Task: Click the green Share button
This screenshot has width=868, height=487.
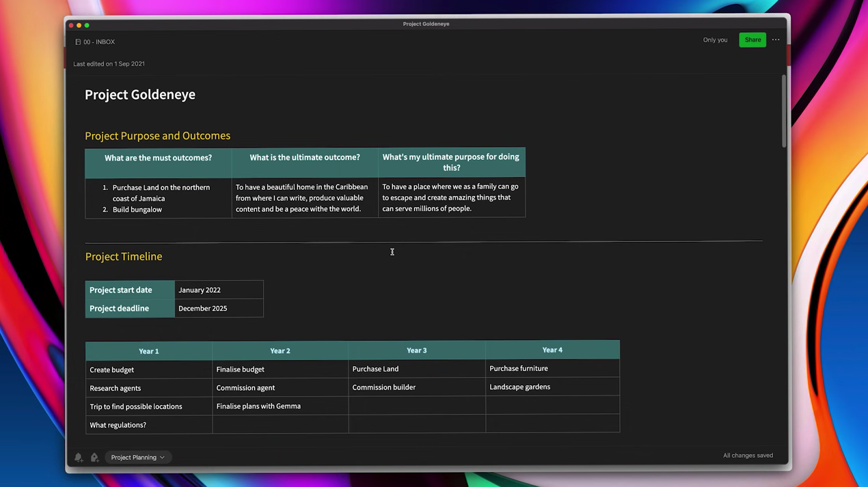Action: [752, 40]
